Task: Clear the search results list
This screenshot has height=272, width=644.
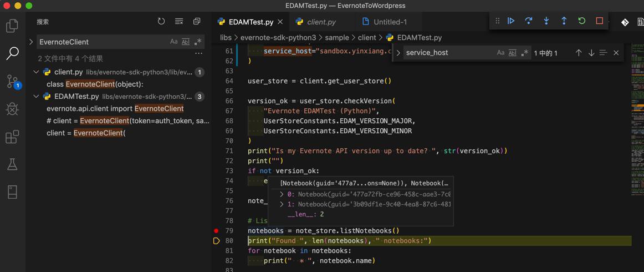Action: pos(179,22)
